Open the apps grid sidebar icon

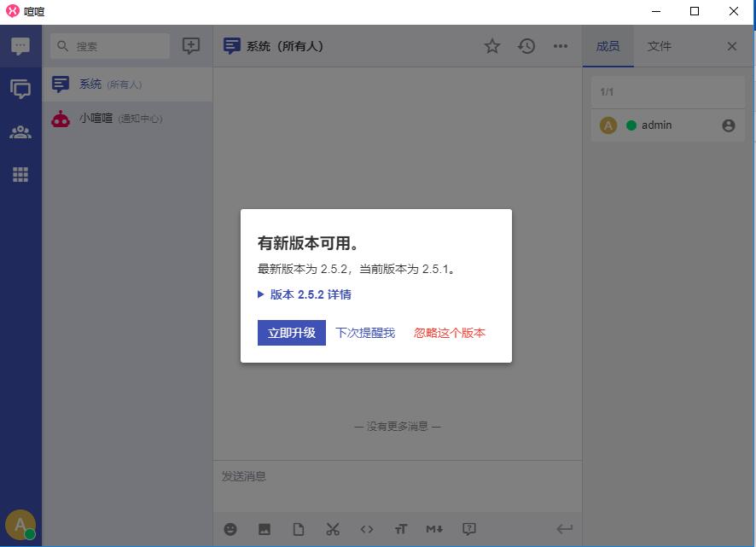[20, 174]
